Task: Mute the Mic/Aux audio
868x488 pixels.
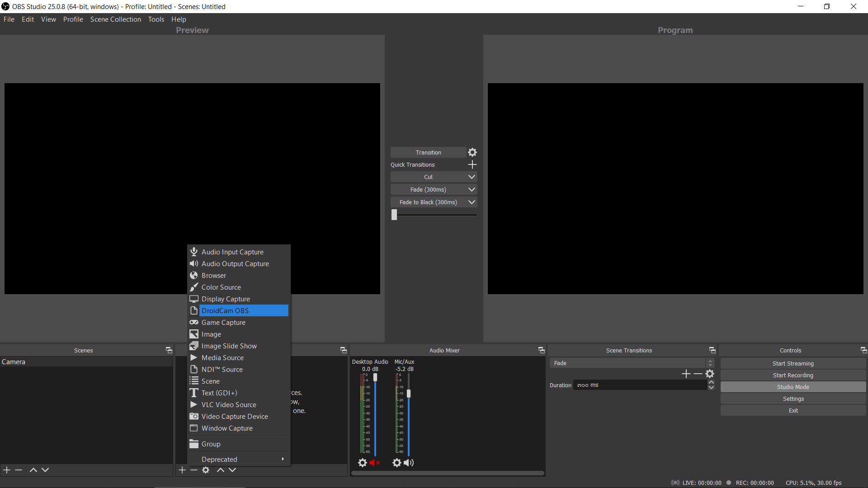Action: [x=409, y=462]
